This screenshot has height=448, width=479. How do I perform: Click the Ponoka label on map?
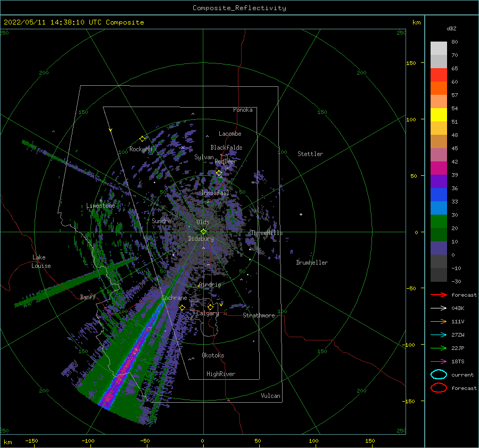click(243, 110)
